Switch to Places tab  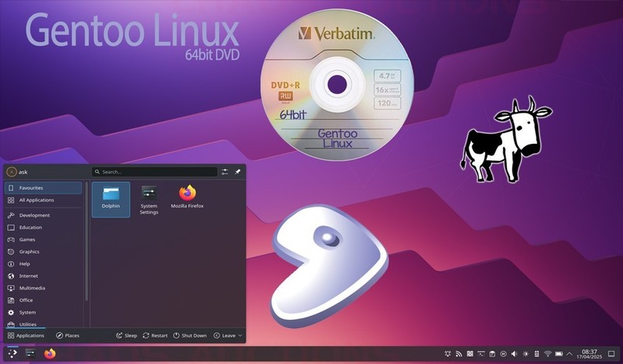pos(68,335)
